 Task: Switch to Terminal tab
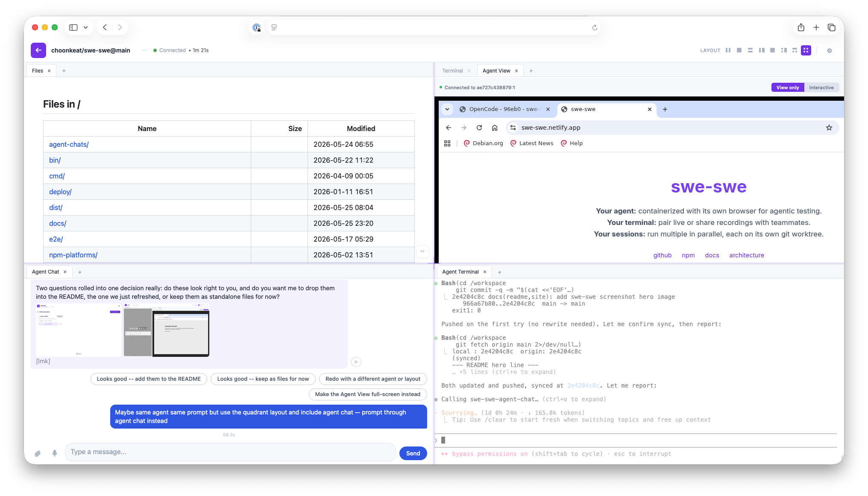452,71
